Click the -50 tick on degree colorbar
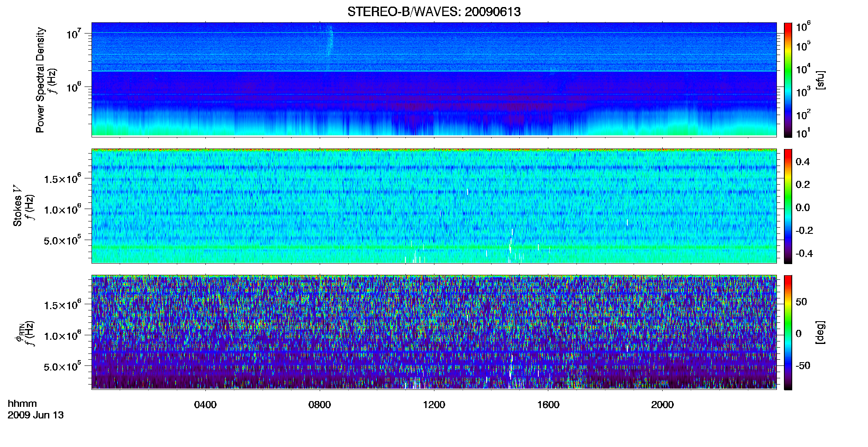868x447 pixels. (804, 365)
